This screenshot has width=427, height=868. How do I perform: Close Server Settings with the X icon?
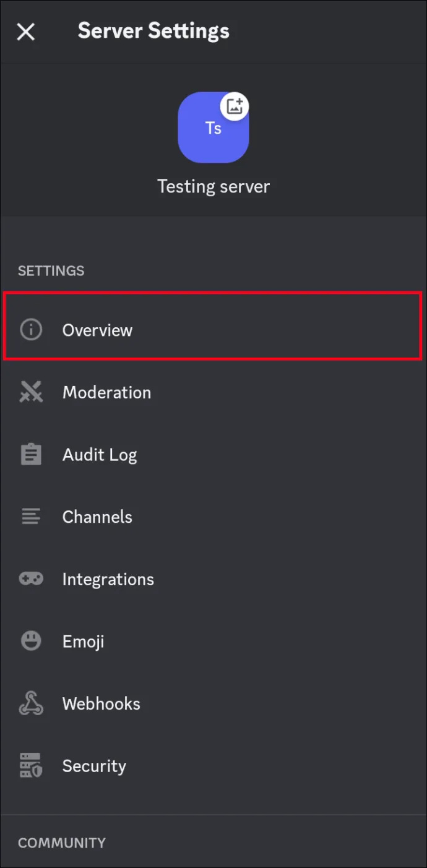pos(26,32)
